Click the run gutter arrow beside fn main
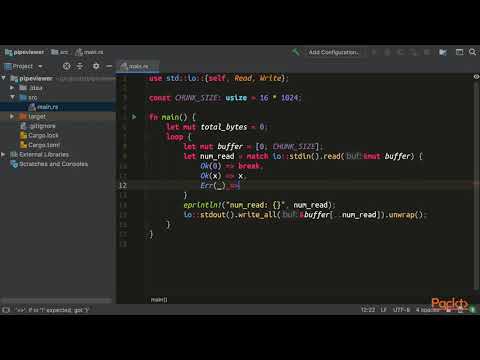Screen dimensions: 480x360 tap(134, 117)
